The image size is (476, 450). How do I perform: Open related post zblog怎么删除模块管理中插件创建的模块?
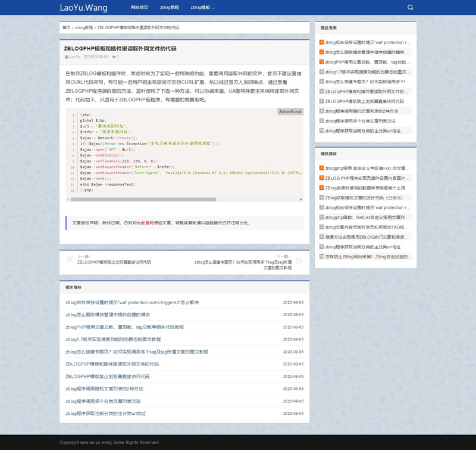pos(108,315)
